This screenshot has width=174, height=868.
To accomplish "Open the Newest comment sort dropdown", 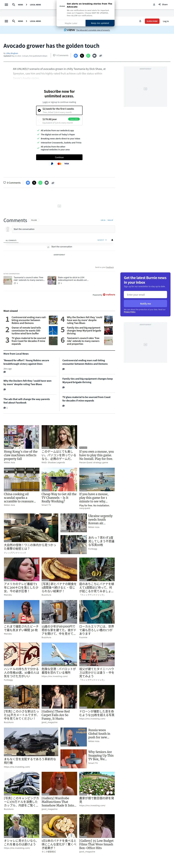I will click(102, 240).
